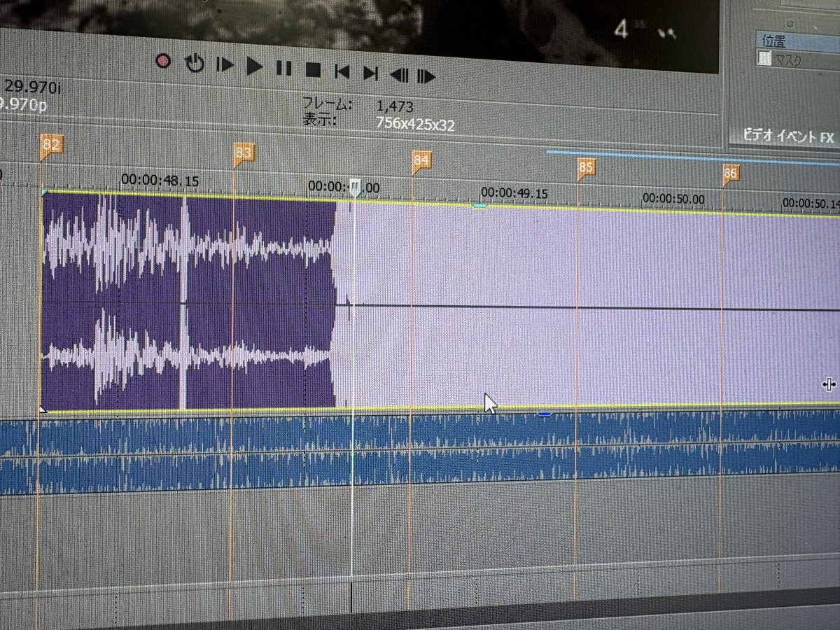Click the red Record button
840x630 pixels.
[x=163, y=62]
